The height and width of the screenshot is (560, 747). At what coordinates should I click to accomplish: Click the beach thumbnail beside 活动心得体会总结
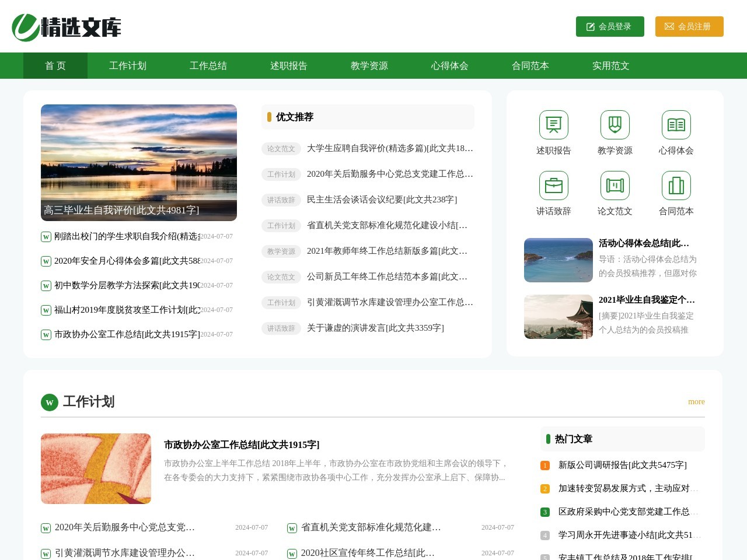558,260
